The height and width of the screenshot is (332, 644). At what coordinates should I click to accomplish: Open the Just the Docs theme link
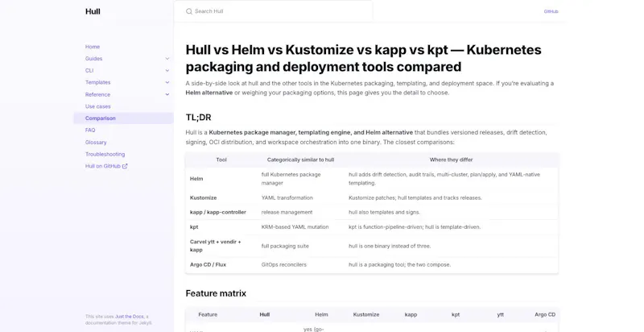[x=129, y=317]
